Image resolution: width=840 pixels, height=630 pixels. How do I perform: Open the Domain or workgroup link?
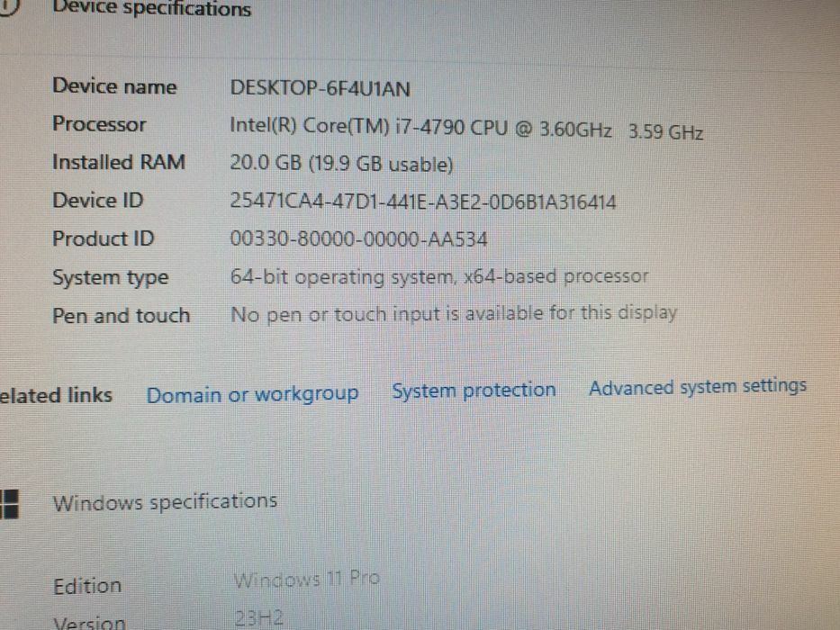(x=252, y=395)
